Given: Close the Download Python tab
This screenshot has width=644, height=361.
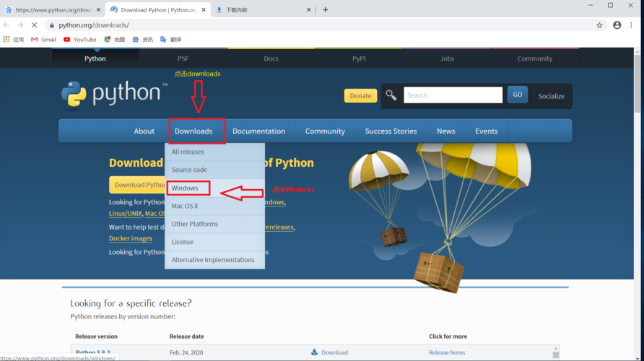Looking at the screenshot, I should (x=204, y=9).
